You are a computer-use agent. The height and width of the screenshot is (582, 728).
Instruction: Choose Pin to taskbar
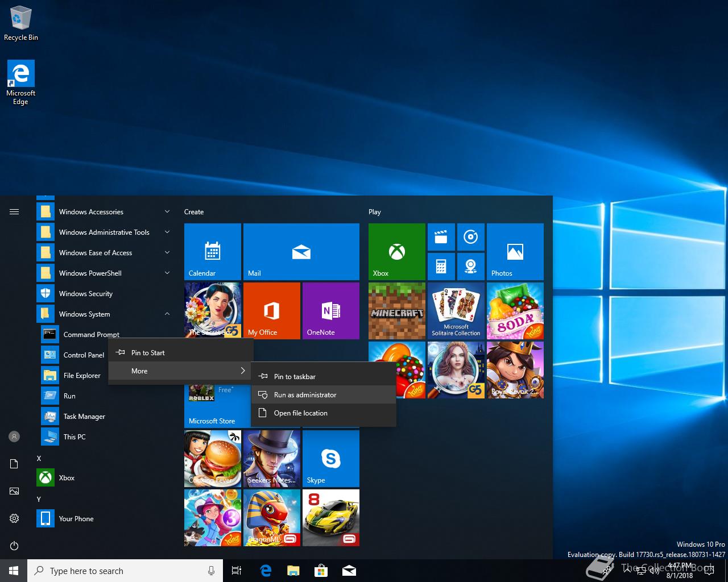tap(324, 377)
